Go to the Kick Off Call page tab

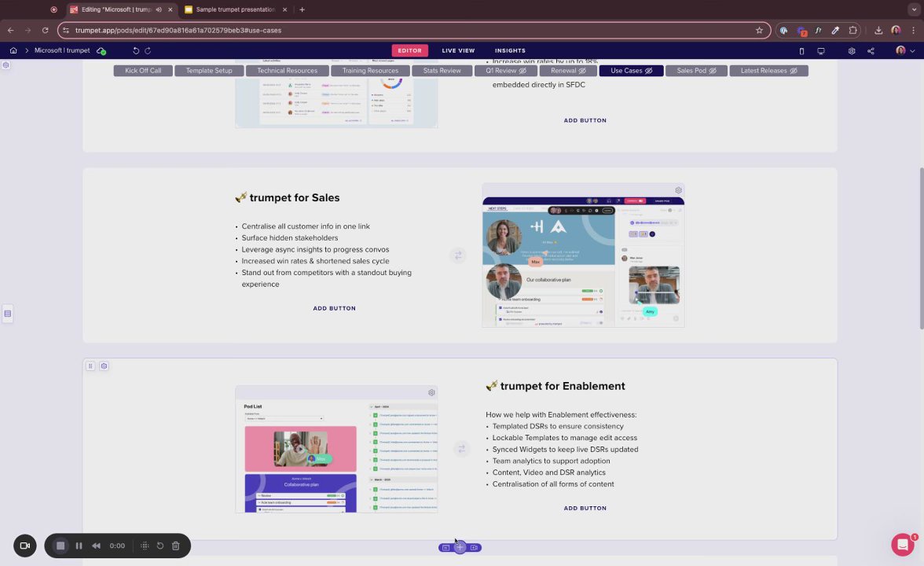[x=143, y=71]
